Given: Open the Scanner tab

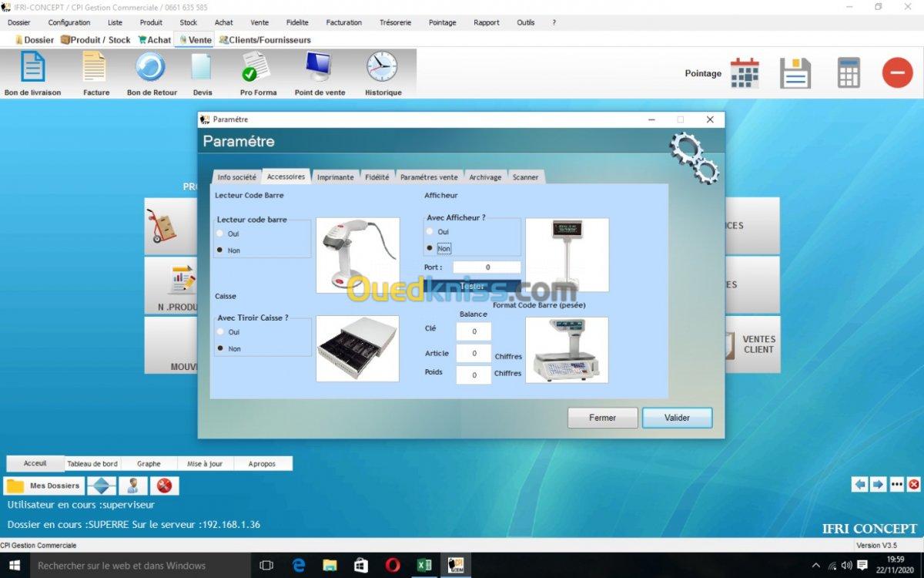Looking at the screenshot, I should pyautogui.click(x=525, y=177).
